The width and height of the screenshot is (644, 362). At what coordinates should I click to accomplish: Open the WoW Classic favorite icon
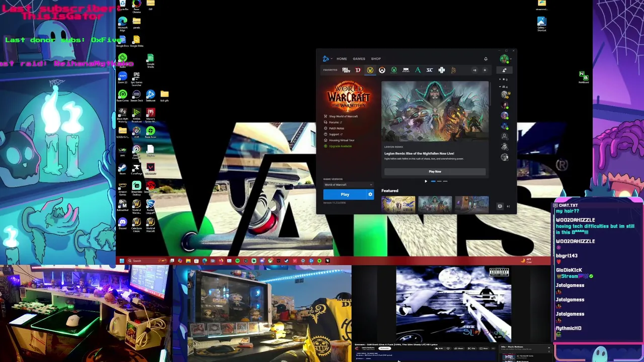tap(394, 70)
